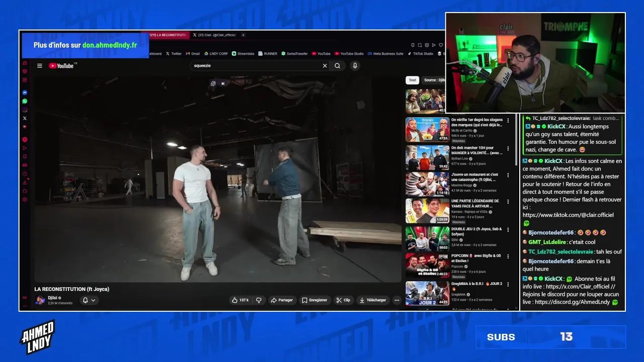Click Clip button under video

[344, 300]
